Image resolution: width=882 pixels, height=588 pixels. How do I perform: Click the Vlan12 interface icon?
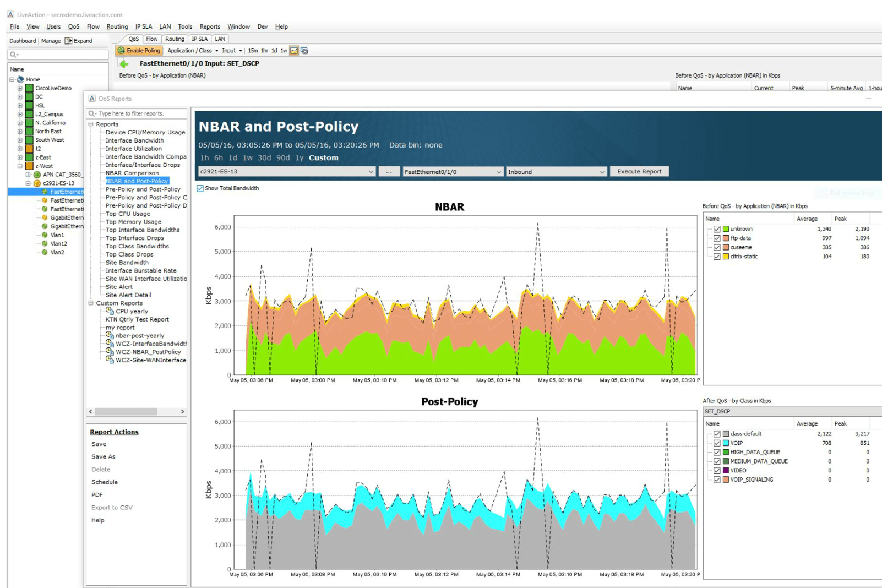click(45, 243)
